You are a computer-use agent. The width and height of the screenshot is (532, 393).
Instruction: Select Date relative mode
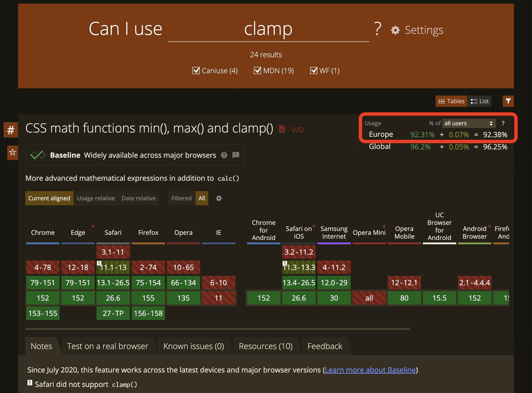tap(139, 198)
